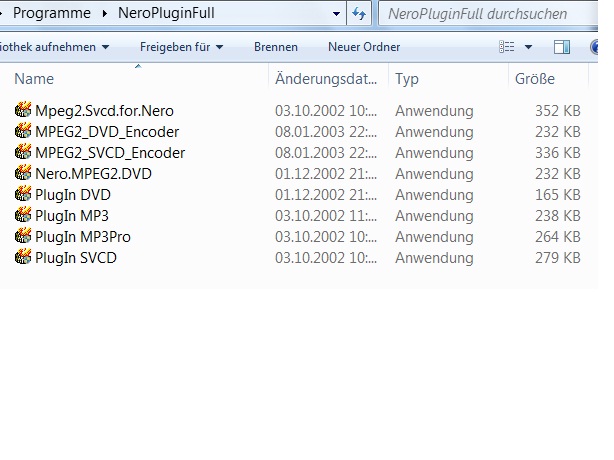
Task: Select the file name Mpeg2.Svcd.for.Nero
Action: pyautogui.click(x=104, y=111)
